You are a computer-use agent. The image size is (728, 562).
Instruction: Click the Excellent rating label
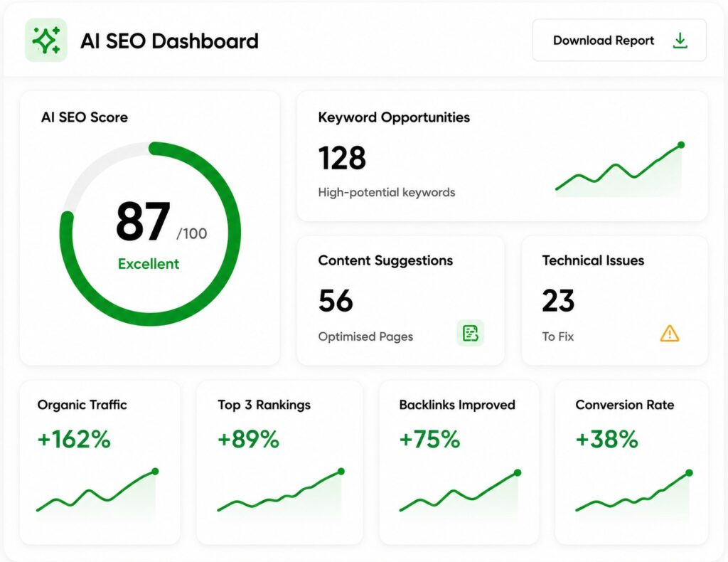(x=149, y=264)
